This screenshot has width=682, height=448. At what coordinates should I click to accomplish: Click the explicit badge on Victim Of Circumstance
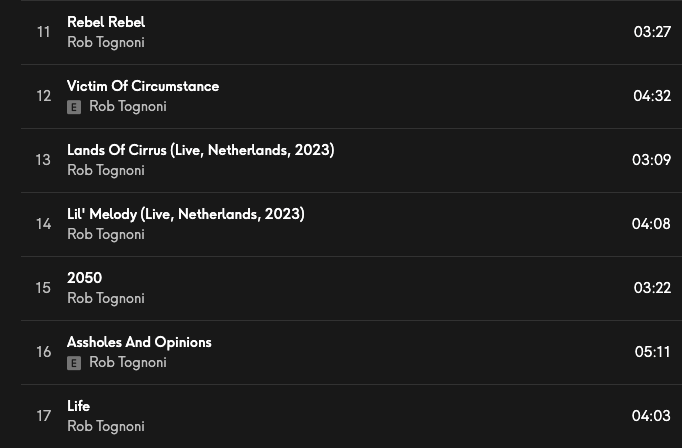pos(74,107)
